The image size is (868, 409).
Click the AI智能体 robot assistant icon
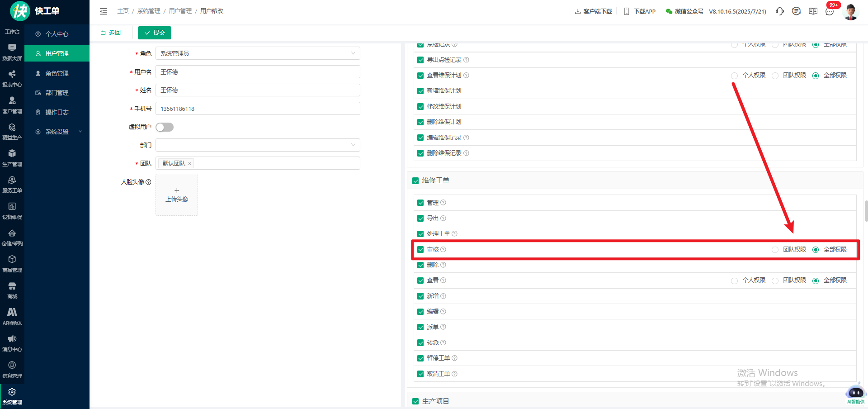(x=855, y=393)
